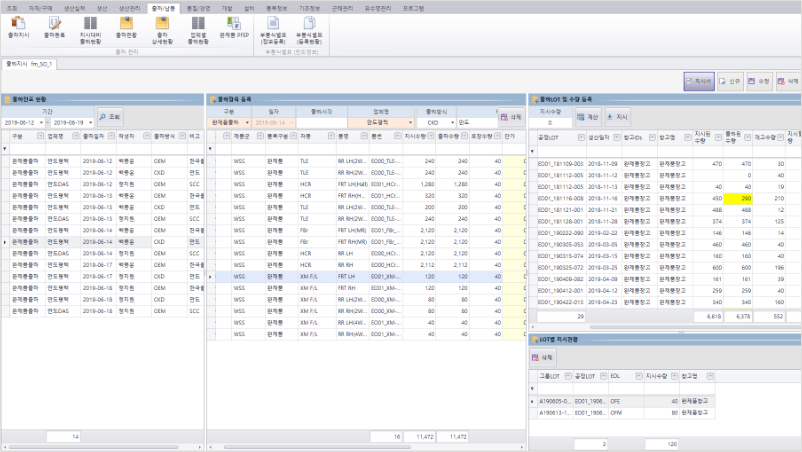Open filter for 제품군 column
Screen dimensions: 802x452
pyautogui.click(x=260, y=136)
